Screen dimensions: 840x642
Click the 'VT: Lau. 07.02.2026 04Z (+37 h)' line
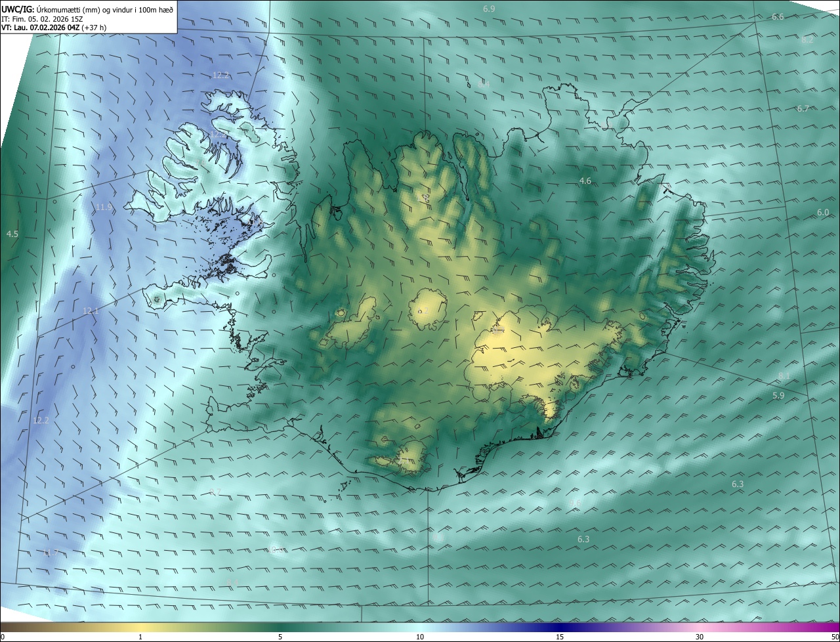[x=54, y=28]
